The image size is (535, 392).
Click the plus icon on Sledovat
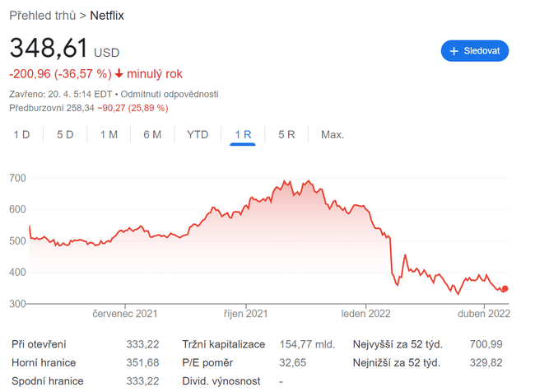click(454, 51)
